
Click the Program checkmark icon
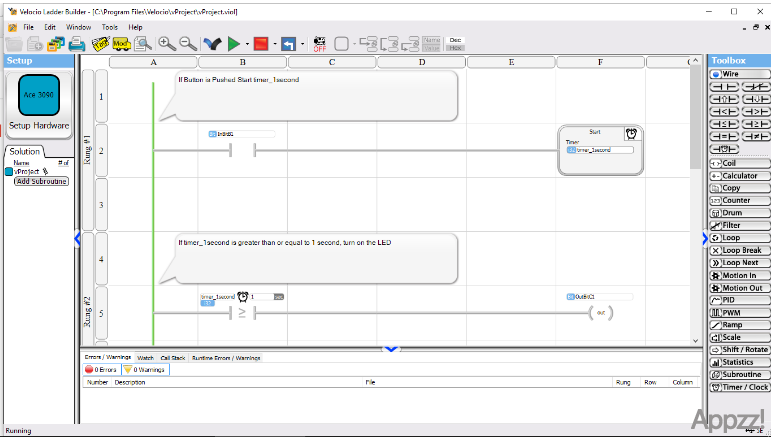tap(212, 44)
